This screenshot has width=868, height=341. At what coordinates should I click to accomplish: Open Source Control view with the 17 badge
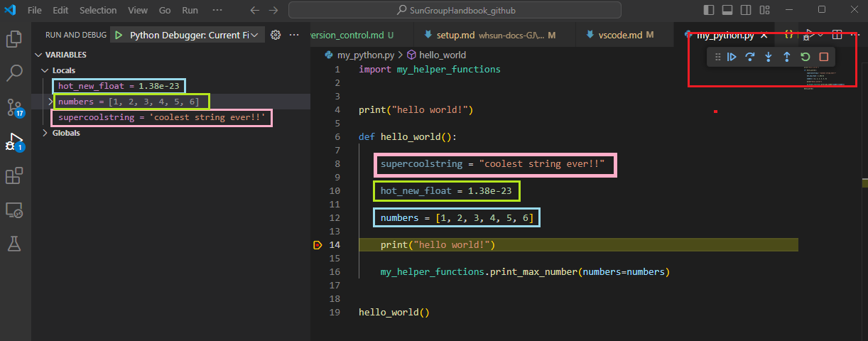tap(14, 107)
